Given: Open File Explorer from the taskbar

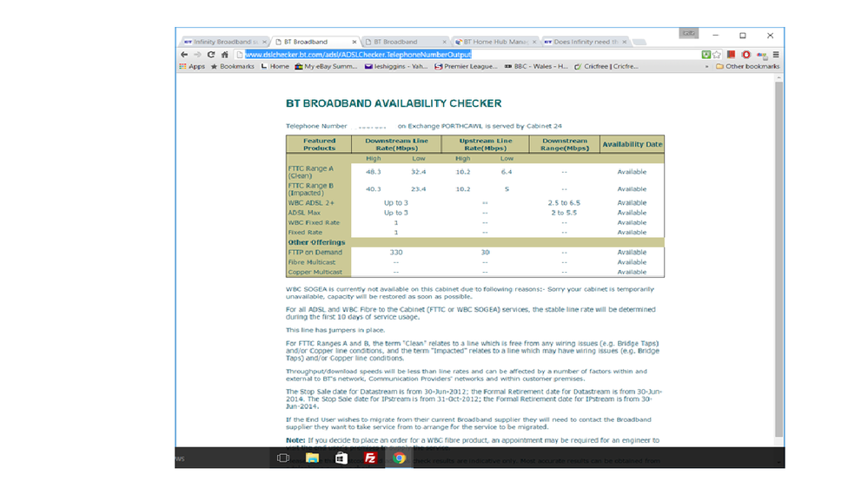Looking at the screenshot, I should click(x=312, y=458).
